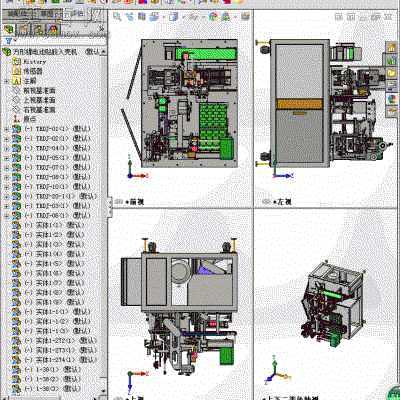The height and width of the screenshot is (400, 400).
Task: Expand the TBDJ-07<1> subassembly
Action: 6,168
